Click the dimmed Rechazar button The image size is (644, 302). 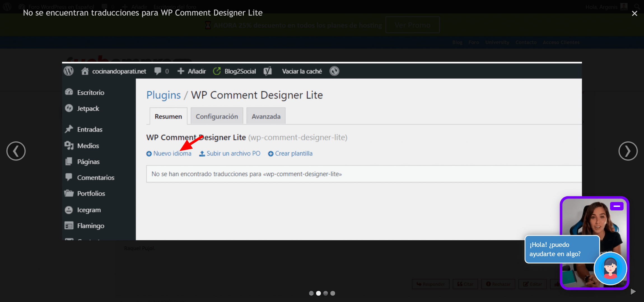click(x=498, y=284)
